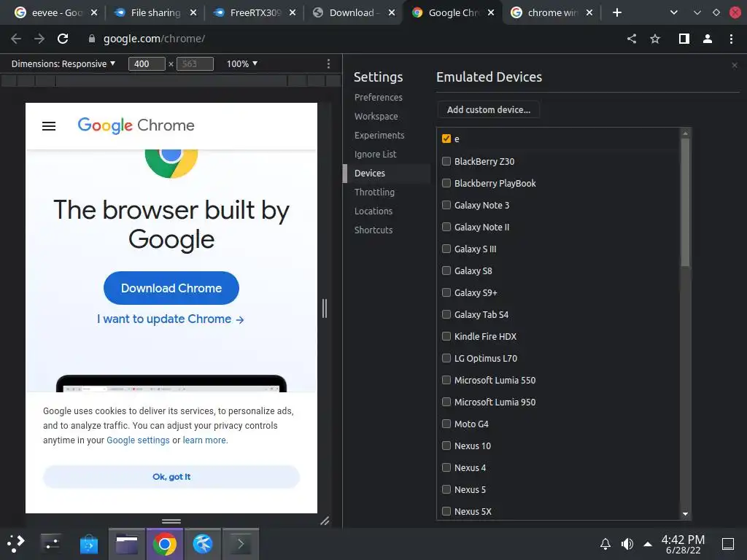This screenshot has width=747, height=560.
Task: Check the Galaxy Note 3 device
Action: click(446, 205)
